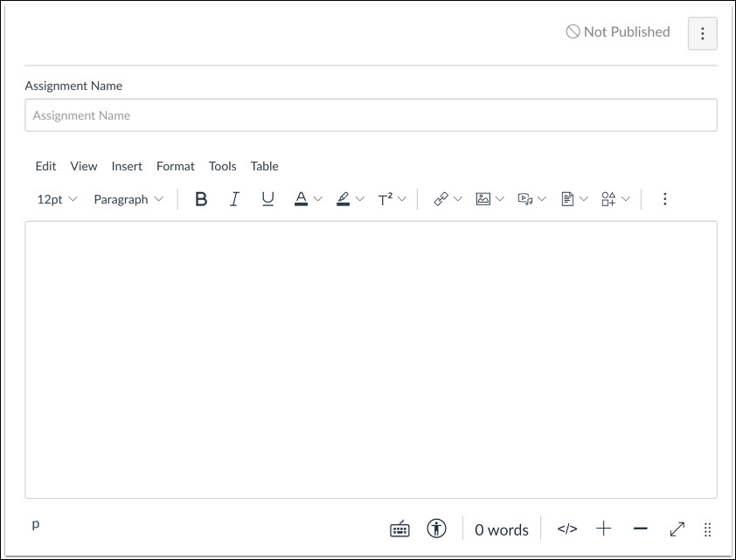Image resolution: width=736 pixels, height=560 pixels.
Task: Insert a document with the document icon
Action: [x=568, y=198]
